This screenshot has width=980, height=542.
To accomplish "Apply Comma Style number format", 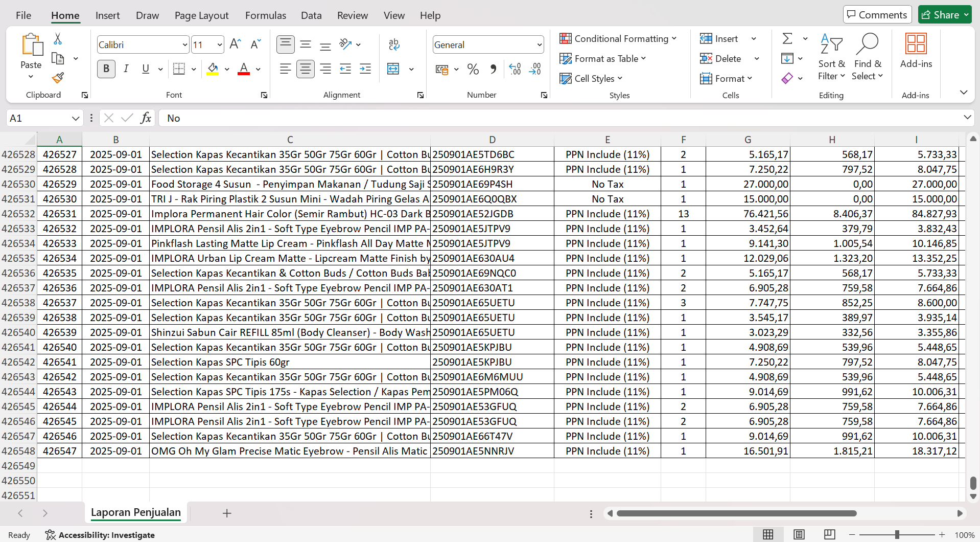I will pyautogui.click(x=493, y=69).
